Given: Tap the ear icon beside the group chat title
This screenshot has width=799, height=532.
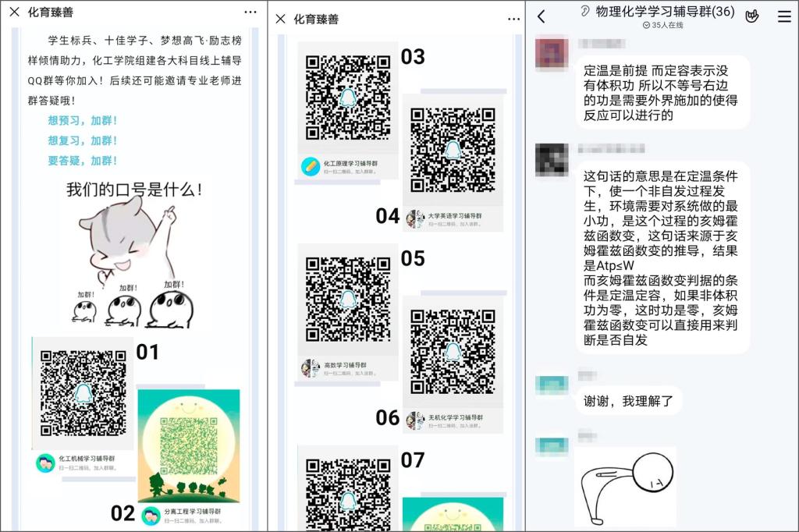Looking at the screenshot, I should 585,11.
